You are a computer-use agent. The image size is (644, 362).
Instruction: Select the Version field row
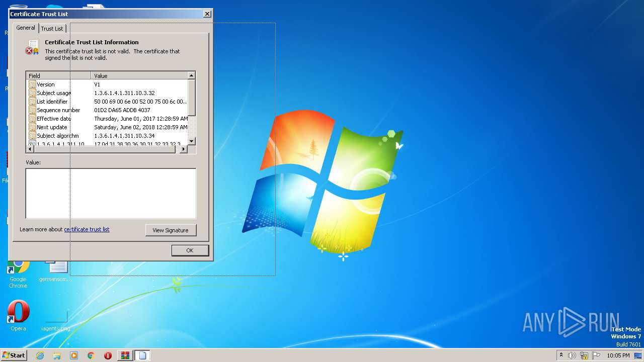[107, 84]
